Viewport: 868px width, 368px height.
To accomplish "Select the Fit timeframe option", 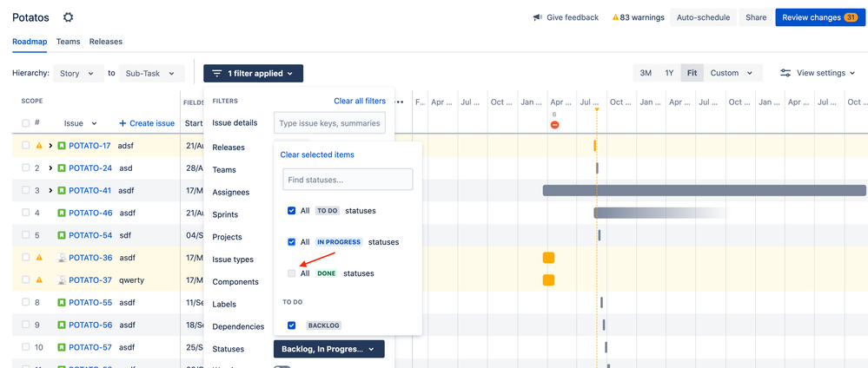I will (692, 73).
